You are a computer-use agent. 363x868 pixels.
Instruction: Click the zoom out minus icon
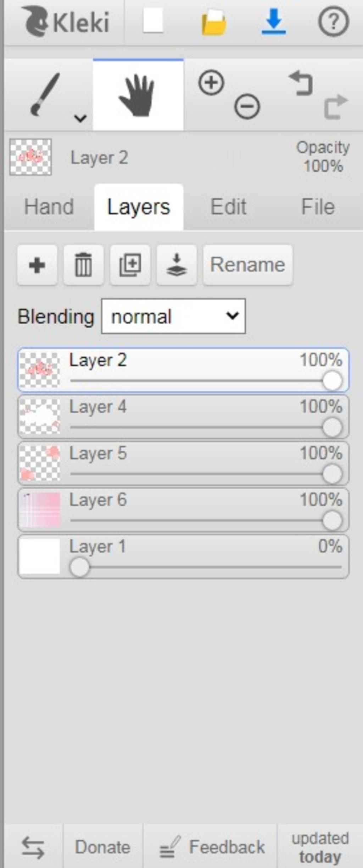(247, 106)
